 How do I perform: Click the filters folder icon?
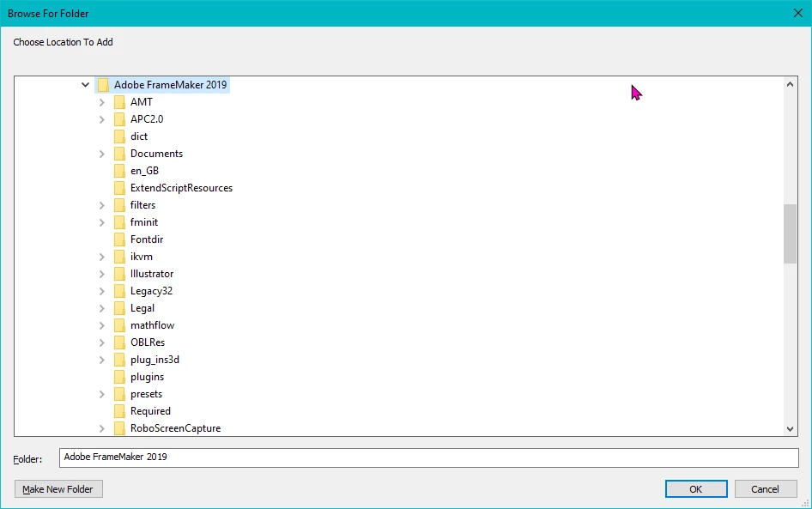coord(119,205)
